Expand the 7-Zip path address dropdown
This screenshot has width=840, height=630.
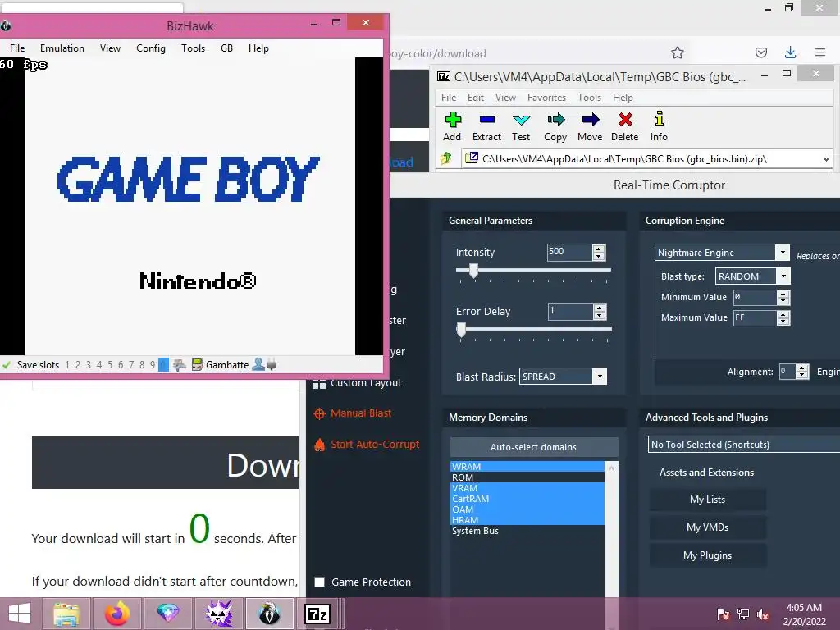(826, 158)
